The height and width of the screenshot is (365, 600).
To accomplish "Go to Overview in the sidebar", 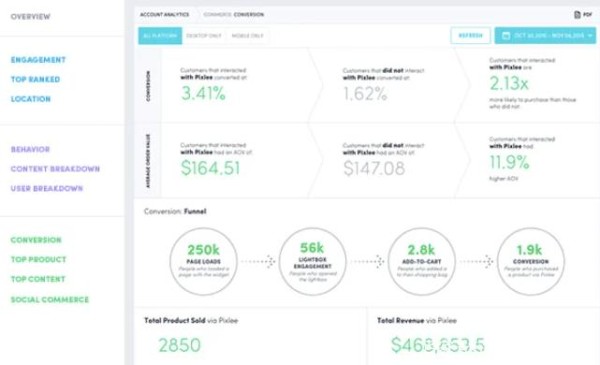I will pos(31,16).
